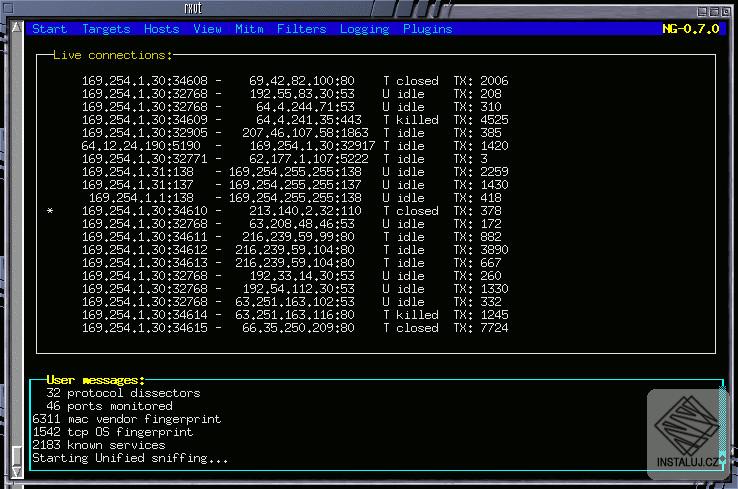Click the window menu button in title bar

(8, 8)
